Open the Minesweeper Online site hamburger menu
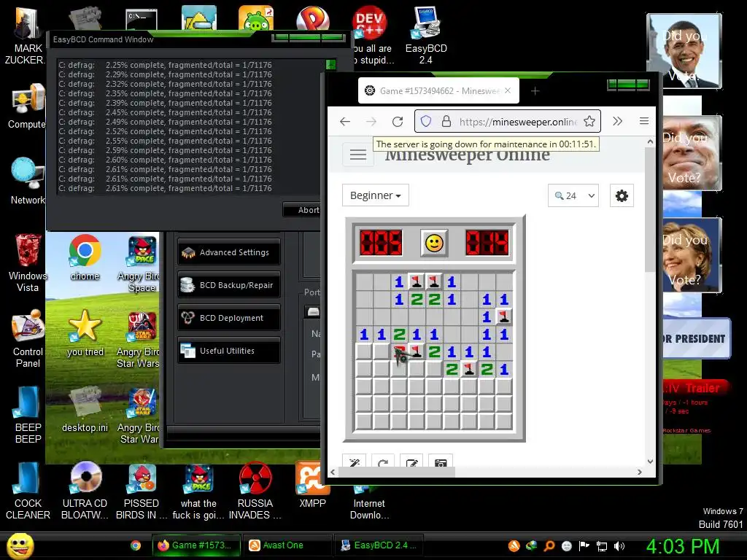 (x=358, y=155)
